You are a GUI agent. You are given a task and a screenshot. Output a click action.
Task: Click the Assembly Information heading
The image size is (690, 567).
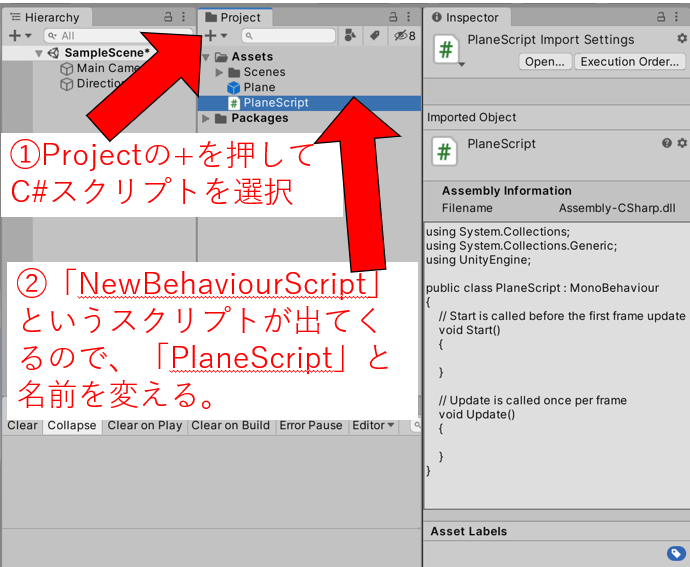coord(506,191)
